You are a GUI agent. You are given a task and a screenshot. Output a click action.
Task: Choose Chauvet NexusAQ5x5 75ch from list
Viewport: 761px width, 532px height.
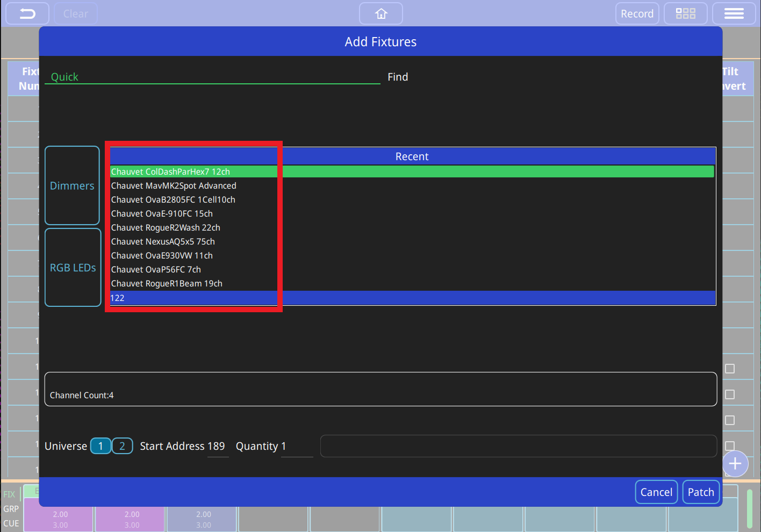[163, 242]
